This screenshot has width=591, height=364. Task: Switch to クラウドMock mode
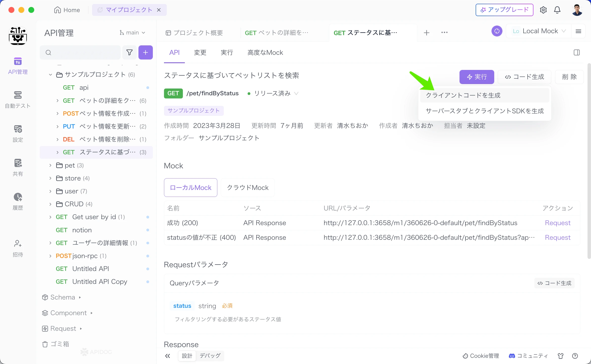coord(247,188)
